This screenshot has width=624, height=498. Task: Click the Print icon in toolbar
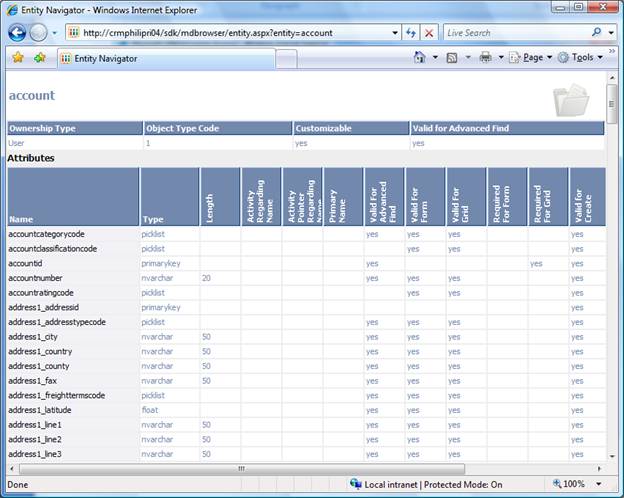pyautogui.click(x=485, y=58)
